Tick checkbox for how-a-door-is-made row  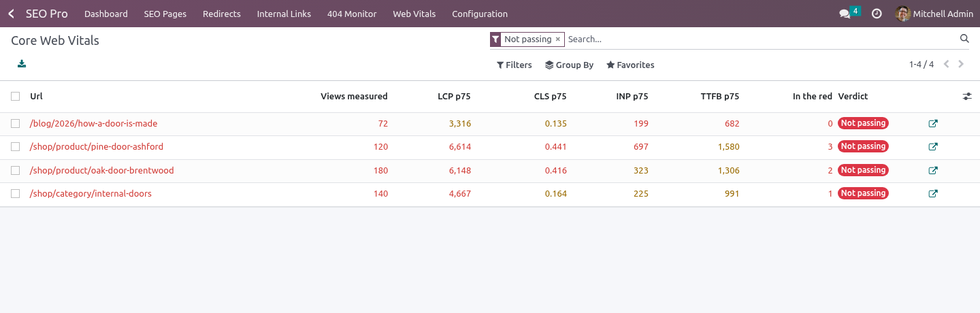pyautogui.click(x=15, y=124)
